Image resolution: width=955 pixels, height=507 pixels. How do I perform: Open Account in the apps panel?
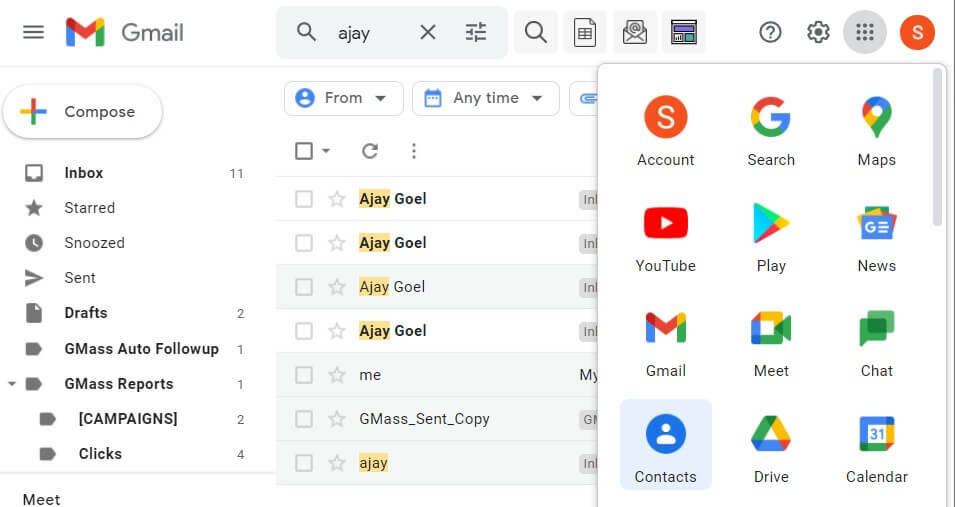[666, 131]
